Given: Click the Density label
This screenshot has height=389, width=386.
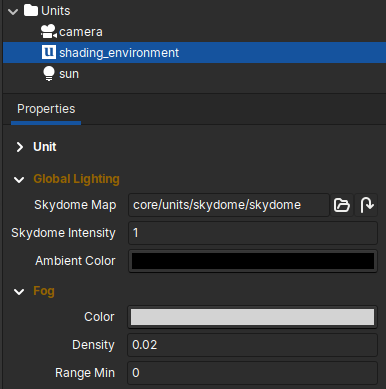Looking at the screenshot, I should [93, 345].
